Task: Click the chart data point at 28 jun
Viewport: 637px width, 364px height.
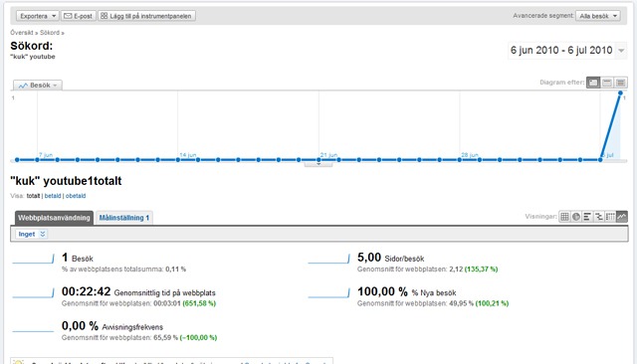Action: pos(460,160)
